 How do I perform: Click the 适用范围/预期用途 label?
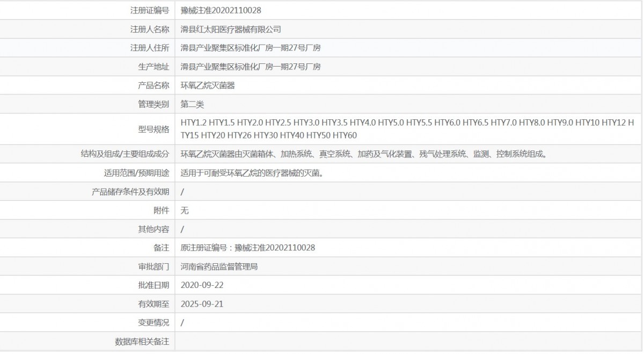(x=136, y=173)
